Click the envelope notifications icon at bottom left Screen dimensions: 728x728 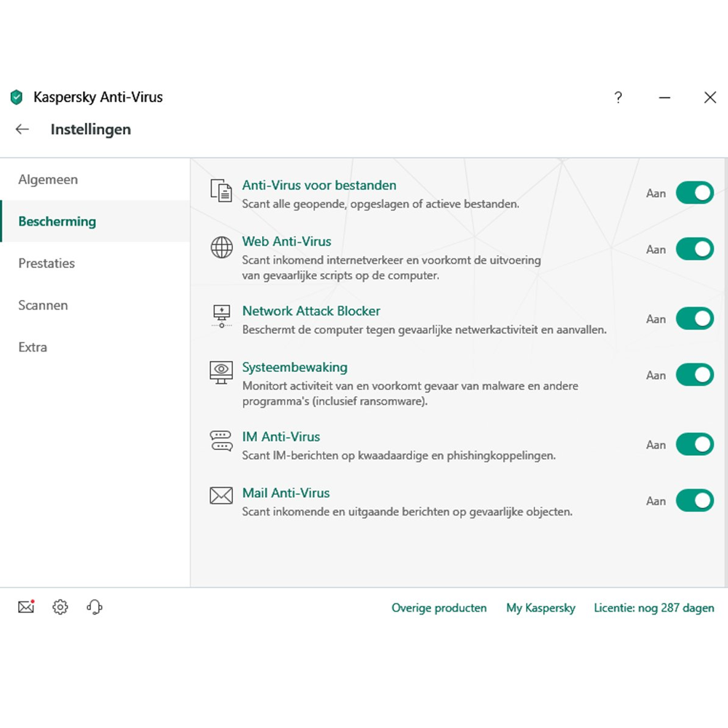click(26, 607)
